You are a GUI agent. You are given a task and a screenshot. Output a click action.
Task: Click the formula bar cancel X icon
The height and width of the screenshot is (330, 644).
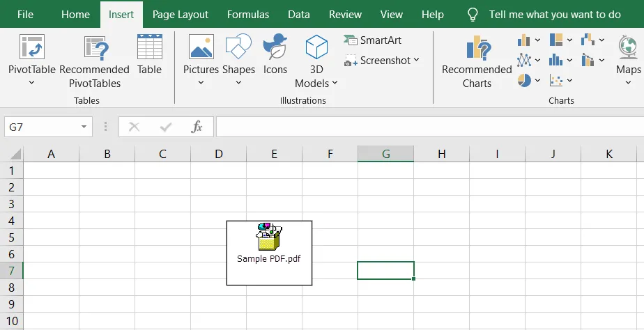click(x=135, y=127)
